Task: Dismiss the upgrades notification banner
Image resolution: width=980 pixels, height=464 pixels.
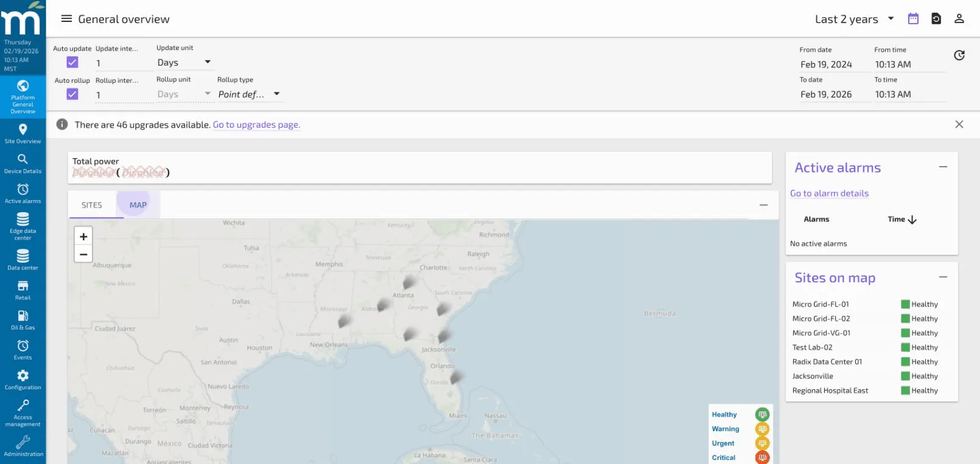Action: pyautogui.click(x=959, y=124)
